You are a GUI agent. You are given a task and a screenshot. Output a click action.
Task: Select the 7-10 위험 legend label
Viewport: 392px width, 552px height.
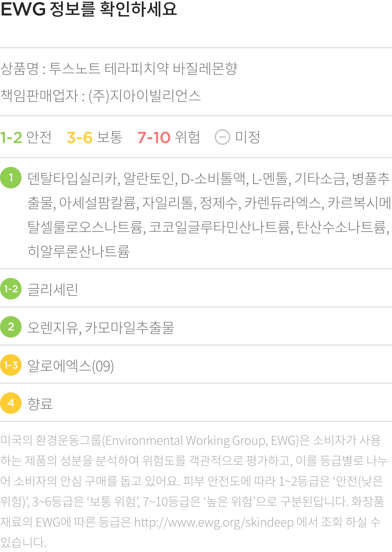click(169, 137)
